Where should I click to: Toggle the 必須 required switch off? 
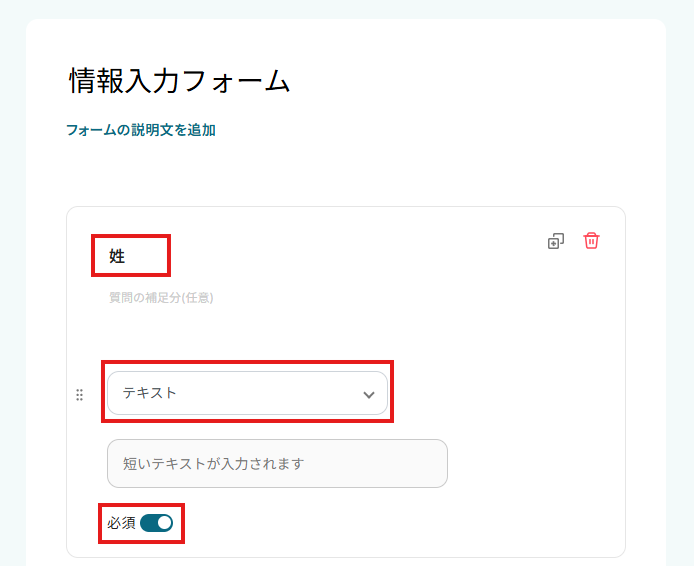click(157, 523)
